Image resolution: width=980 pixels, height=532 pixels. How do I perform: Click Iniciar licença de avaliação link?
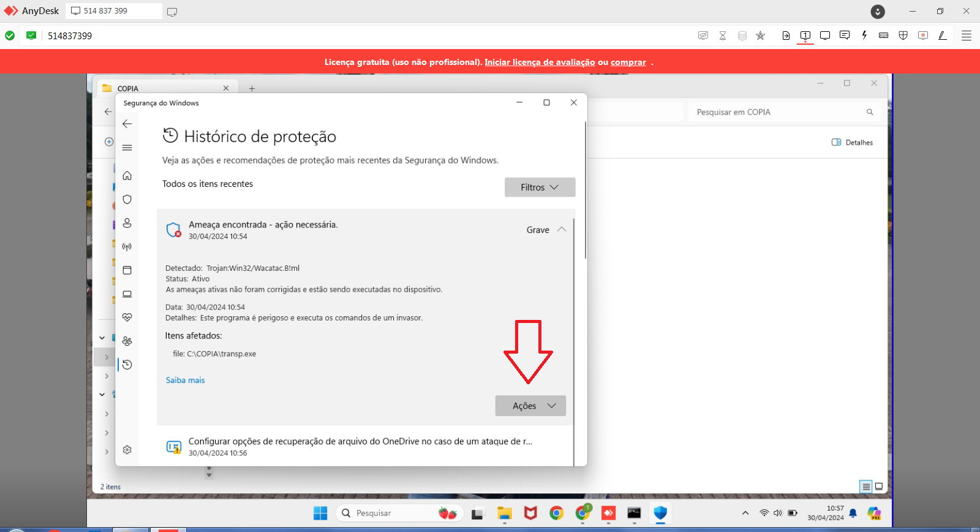click(x=540, y=62)
